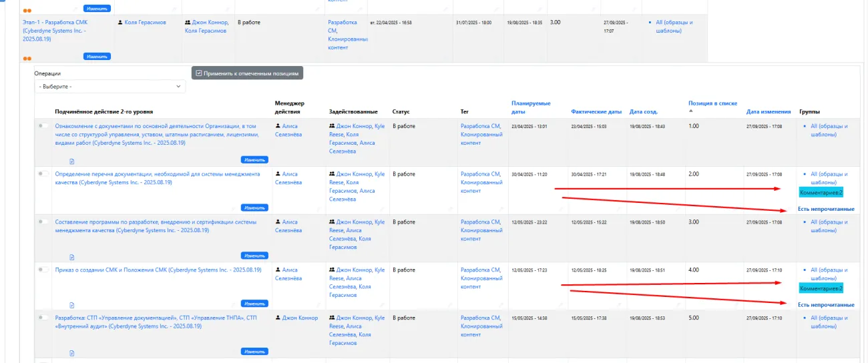Toggle switch for Ознакомление с документами row

[x=43, y=125]
